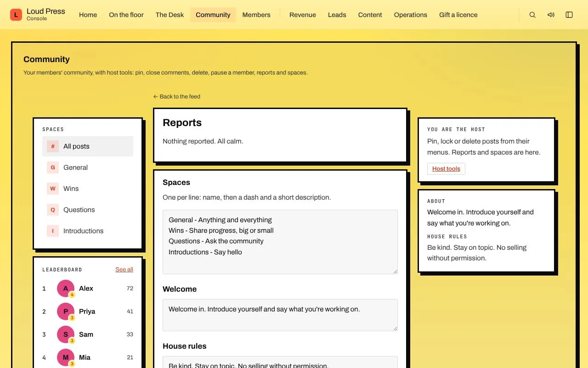Open The Desk nav item
Viewport: 588px width, 368px height.
point(170,15)
